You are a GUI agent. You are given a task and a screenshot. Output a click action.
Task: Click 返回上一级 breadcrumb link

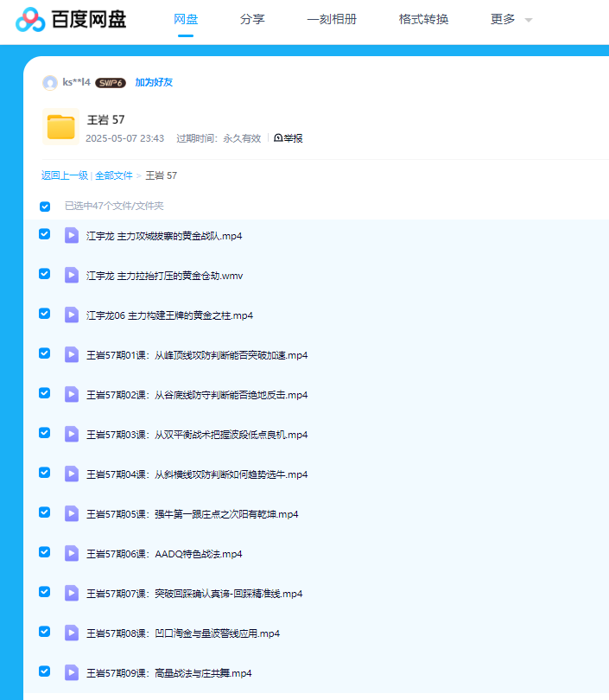(65, 175)
